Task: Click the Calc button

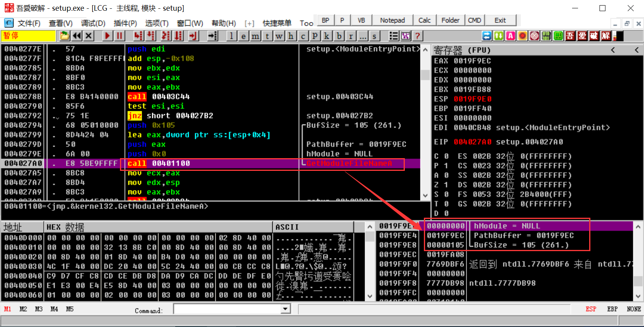Action: tap(425, 20)
